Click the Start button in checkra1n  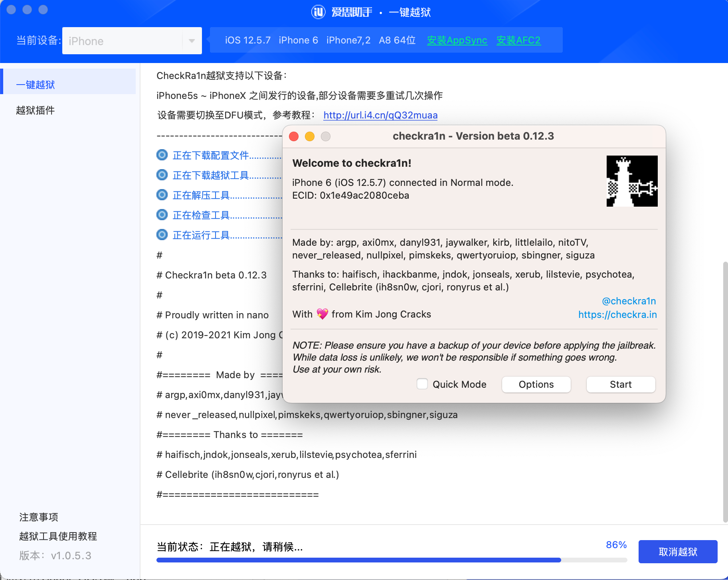tap(621, 385)
